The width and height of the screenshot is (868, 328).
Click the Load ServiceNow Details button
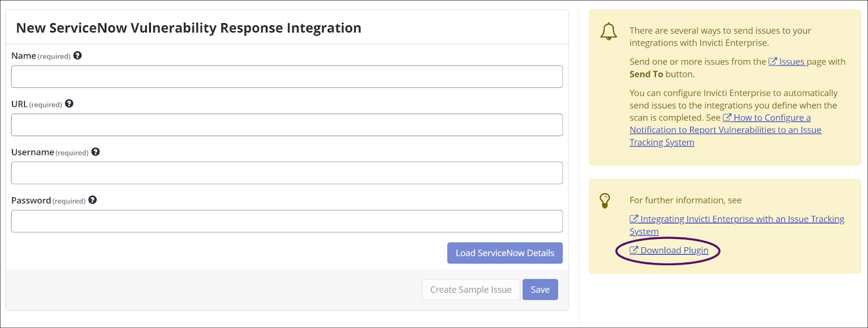[x=505, y=253]
